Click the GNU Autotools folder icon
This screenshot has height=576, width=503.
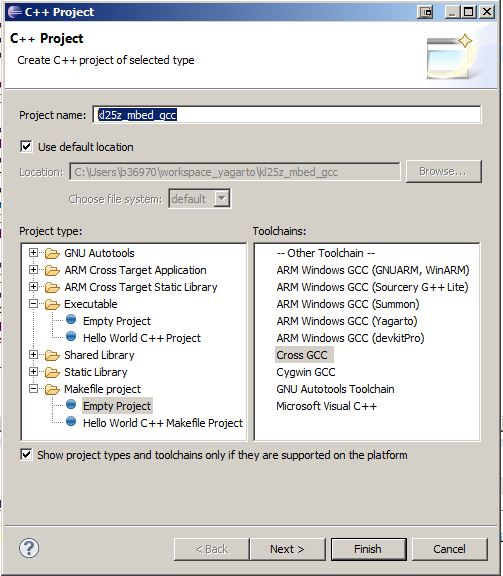tap(52, 253)
